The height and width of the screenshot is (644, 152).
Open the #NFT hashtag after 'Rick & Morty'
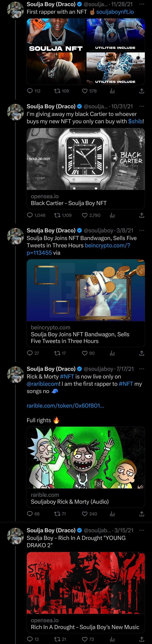(67, 377)
